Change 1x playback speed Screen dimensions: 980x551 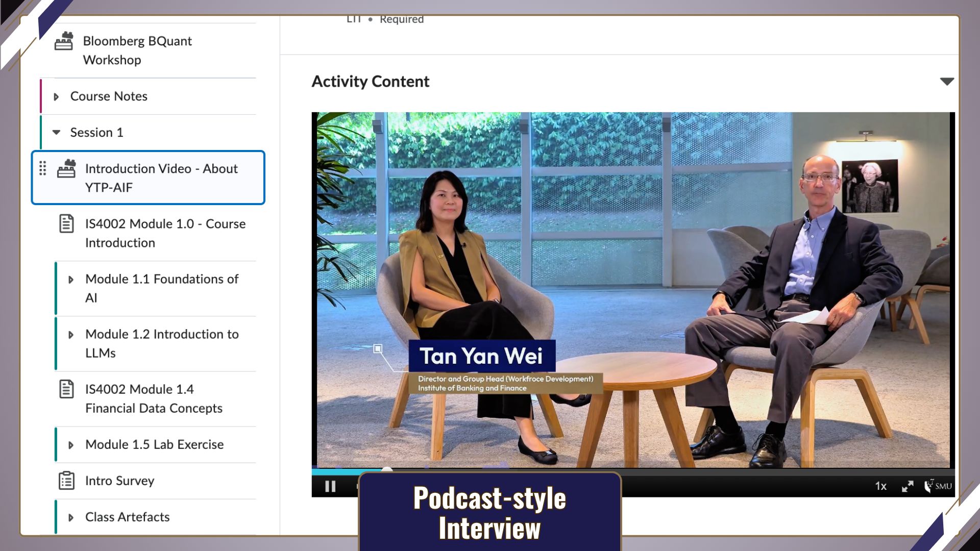click(x=881, y=486)
